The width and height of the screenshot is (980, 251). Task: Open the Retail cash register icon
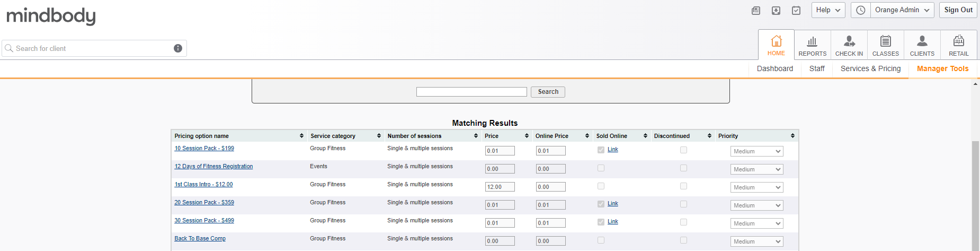point(959,41)
